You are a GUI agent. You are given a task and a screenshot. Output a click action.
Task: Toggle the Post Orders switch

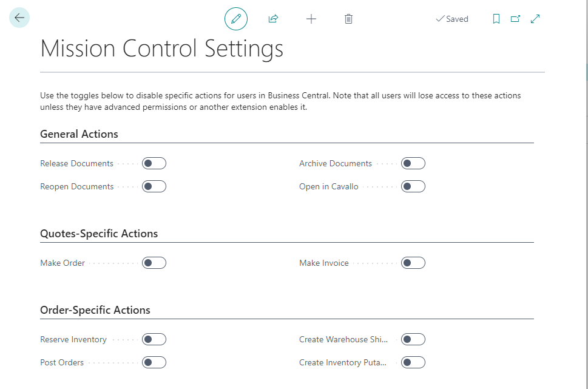(x=154, y=362)
